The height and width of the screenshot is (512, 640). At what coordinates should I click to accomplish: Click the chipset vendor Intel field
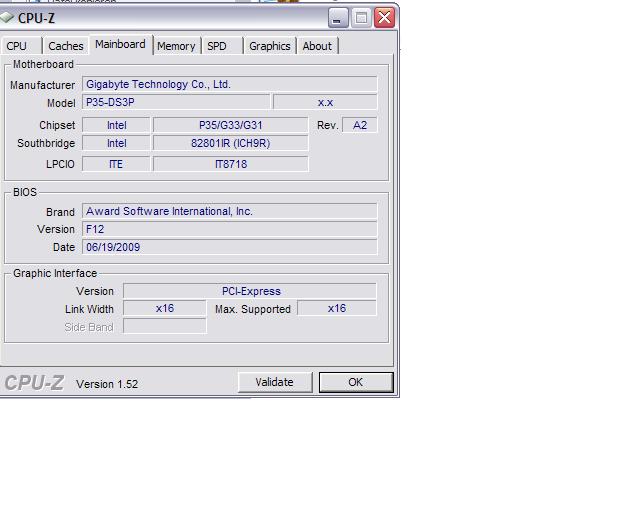(x=116, y=125)
